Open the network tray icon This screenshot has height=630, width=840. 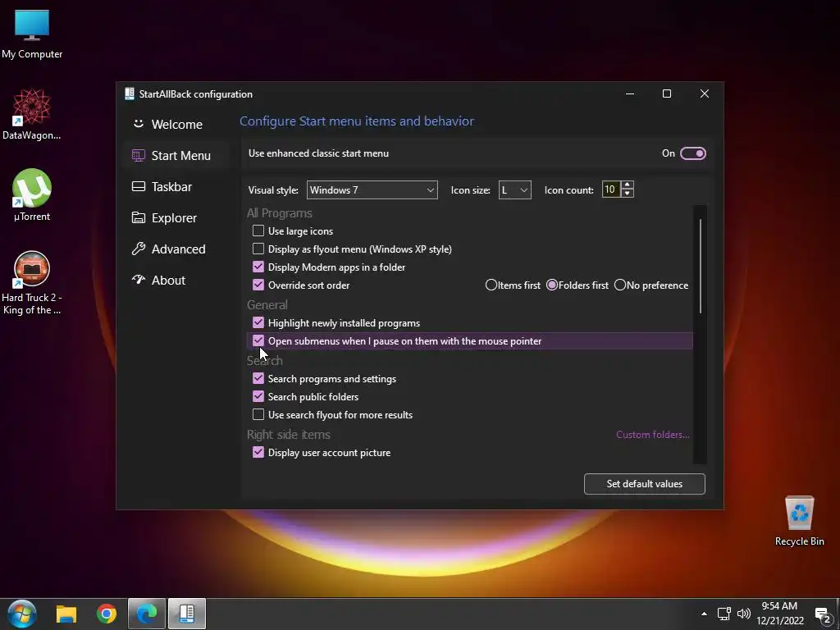[x=724, y=614]
